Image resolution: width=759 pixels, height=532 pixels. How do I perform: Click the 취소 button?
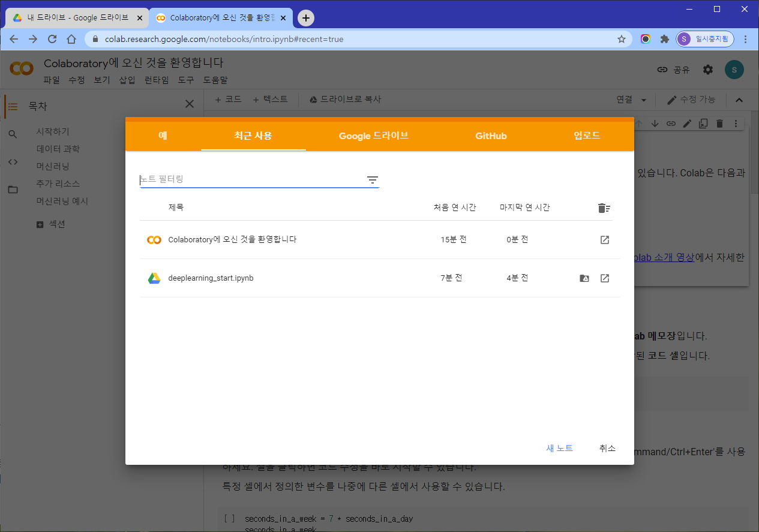[x=607, y=448]
